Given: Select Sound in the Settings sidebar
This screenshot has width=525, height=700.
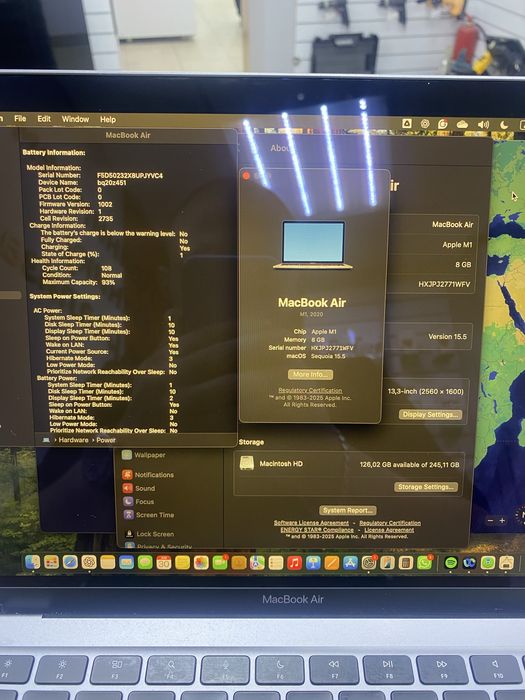Looking at the screenshot, I should (139, 488).
